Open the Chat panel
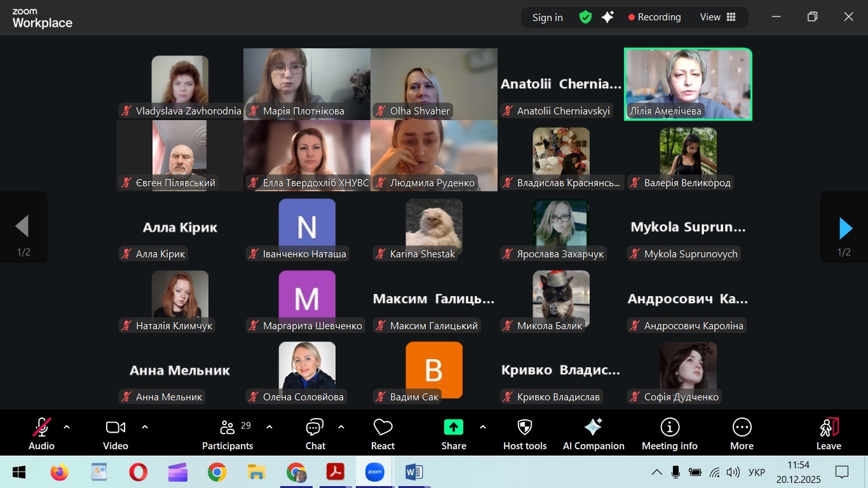The height and width of the screenshot is (488, 868). click(x=315, y=434)
